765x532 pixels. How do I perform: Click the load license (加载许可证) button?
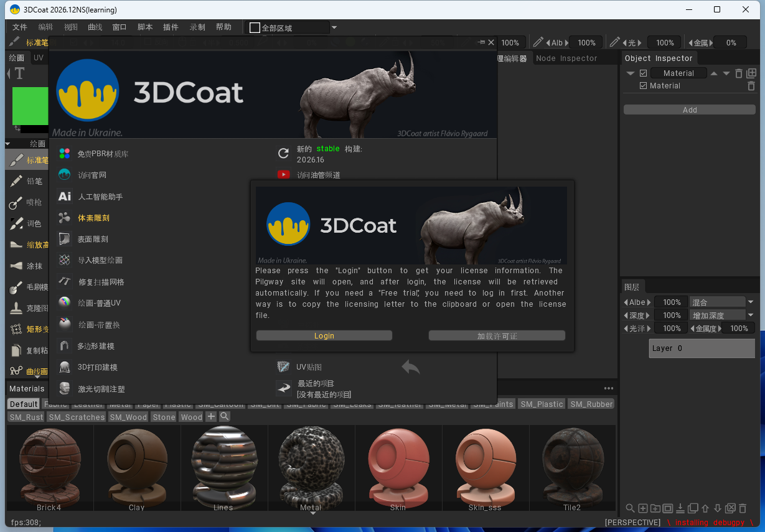pos(497,335)
